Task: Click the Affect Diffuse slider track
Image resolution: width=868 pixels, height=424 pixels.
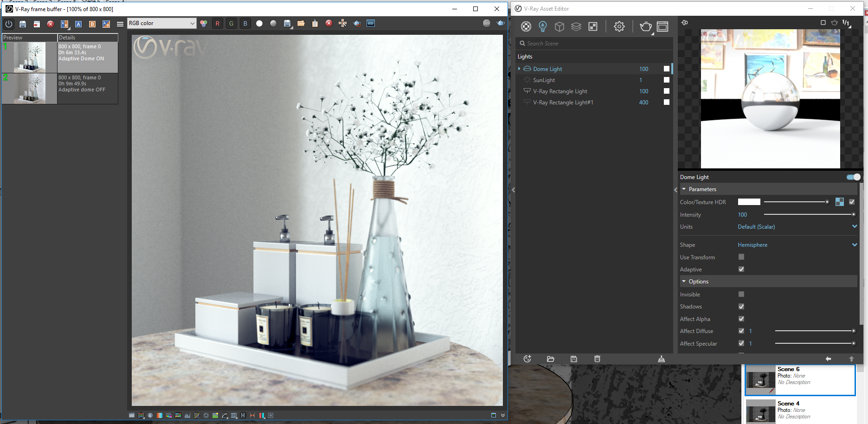Action: point(815,331)
